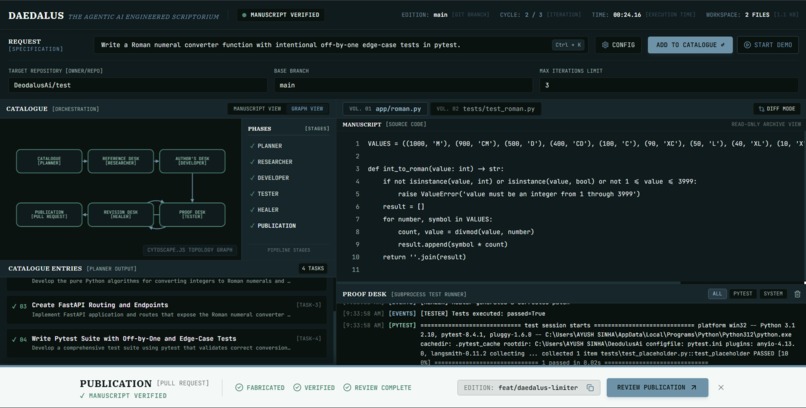Image resolution: width=806 pixels, height=408 pixels.
Task: Select the Proof Desk [Tester] graph node
Action: [192, 214]
